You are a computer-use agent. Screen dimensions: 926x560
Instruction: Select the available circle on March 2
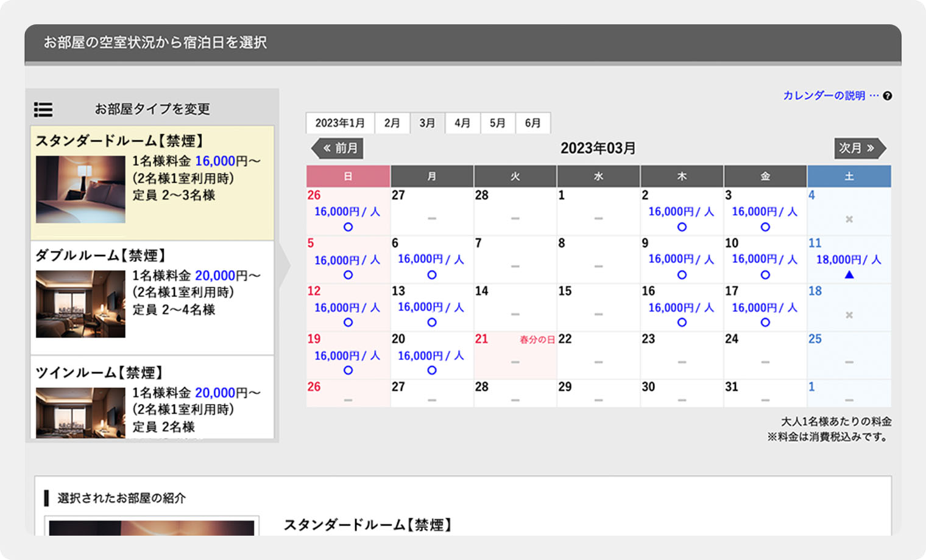point(682,227)
